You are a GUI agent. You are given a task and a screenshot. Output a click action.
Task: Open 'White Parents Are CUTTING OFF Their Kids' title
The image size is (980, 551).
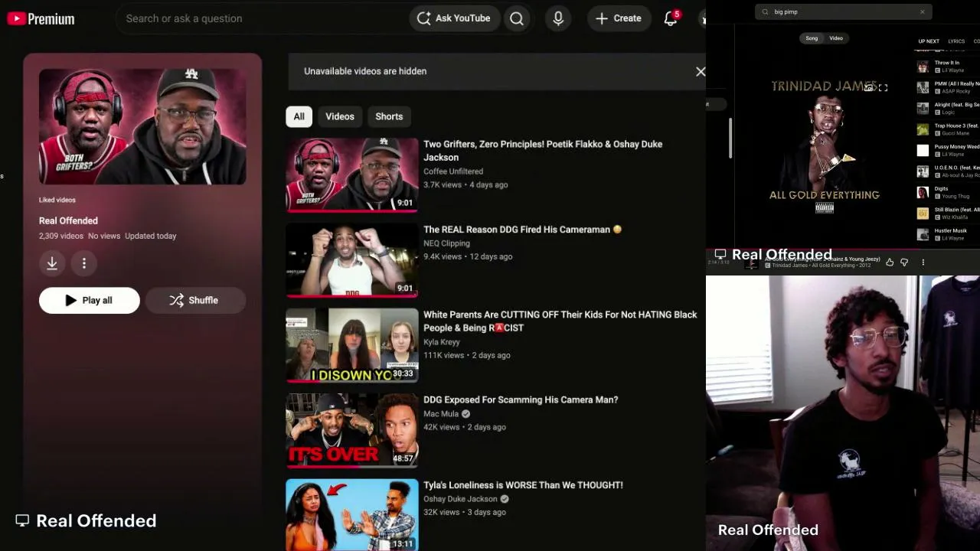pos(560,321)
